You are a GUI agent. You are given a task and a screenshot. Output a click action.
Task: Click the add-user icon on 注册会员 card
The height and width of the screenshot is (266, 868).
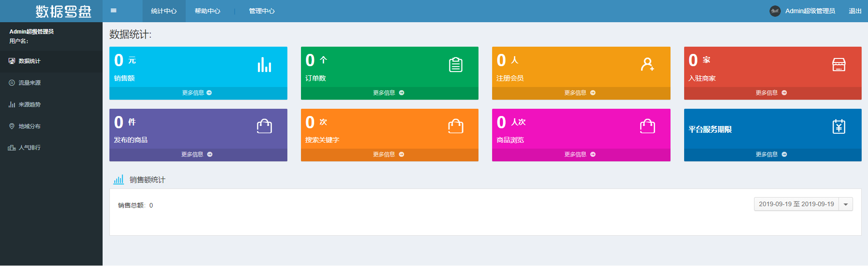(x=647, y=64)
